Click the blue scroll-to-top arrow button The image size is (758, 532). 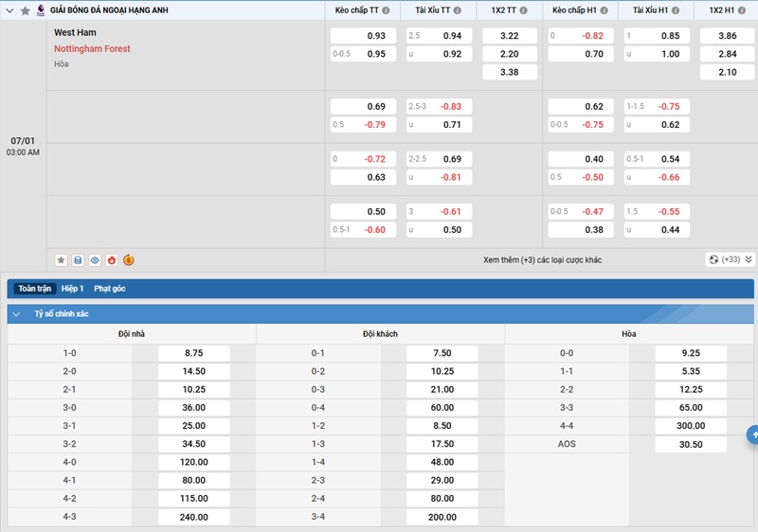tap(752, 434)
